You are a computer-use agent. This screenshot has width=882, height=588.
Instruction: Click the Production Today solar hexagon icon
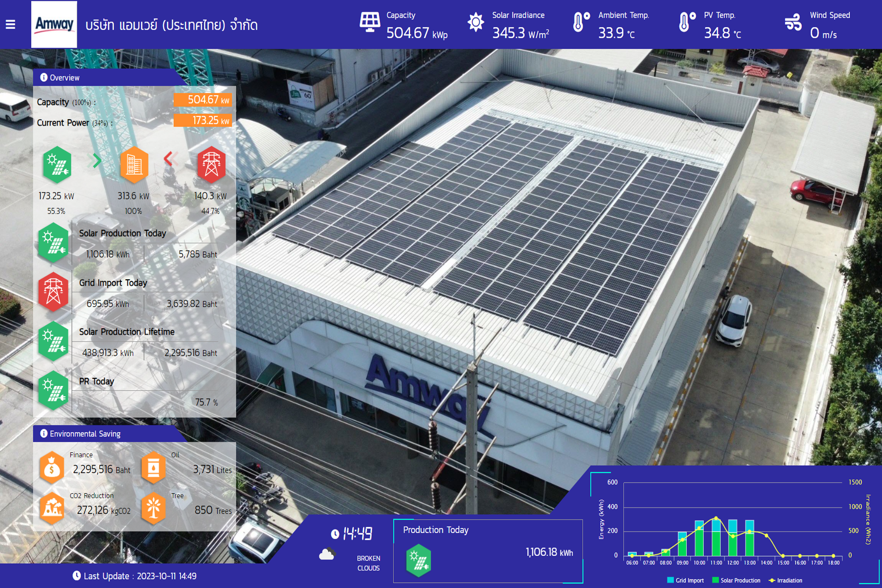(x=419, y=561)
